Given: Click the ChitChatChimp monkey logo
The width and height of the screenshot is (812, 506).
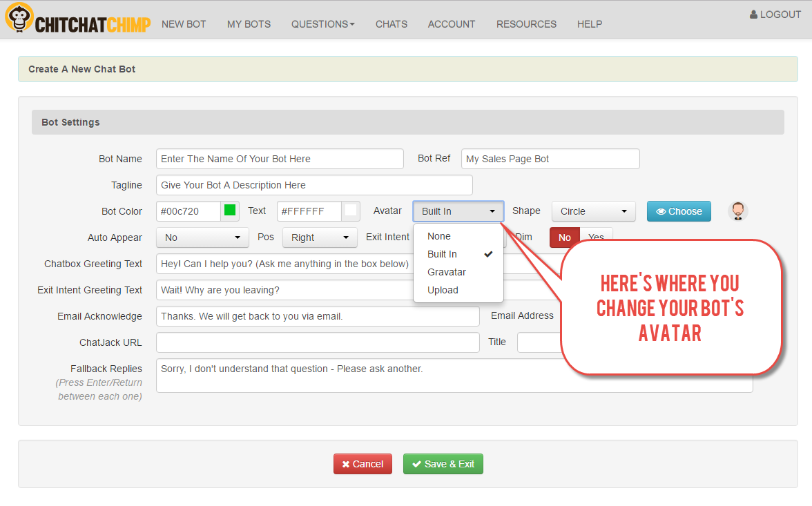Looking at the screenshot, I should pos(19,19).
